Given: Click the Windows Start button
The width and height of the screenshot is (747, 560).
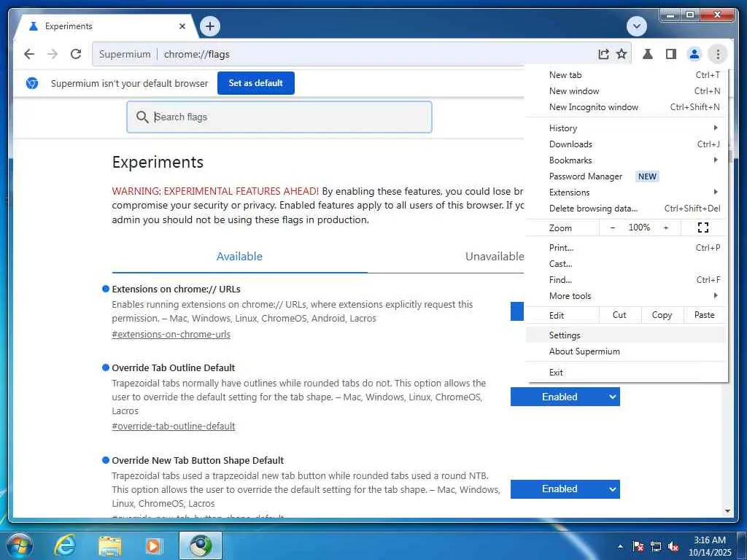Looking at the screenshot, I should click(19, 545).
